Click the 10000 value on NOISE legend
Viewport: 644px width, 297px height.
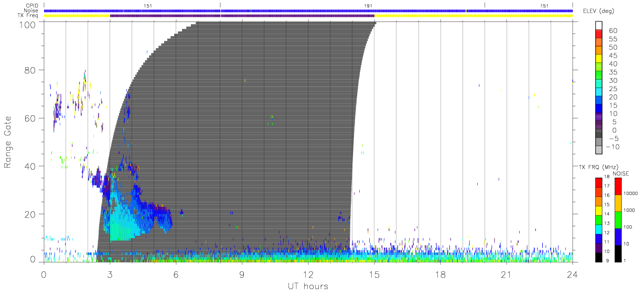[631, 193]
